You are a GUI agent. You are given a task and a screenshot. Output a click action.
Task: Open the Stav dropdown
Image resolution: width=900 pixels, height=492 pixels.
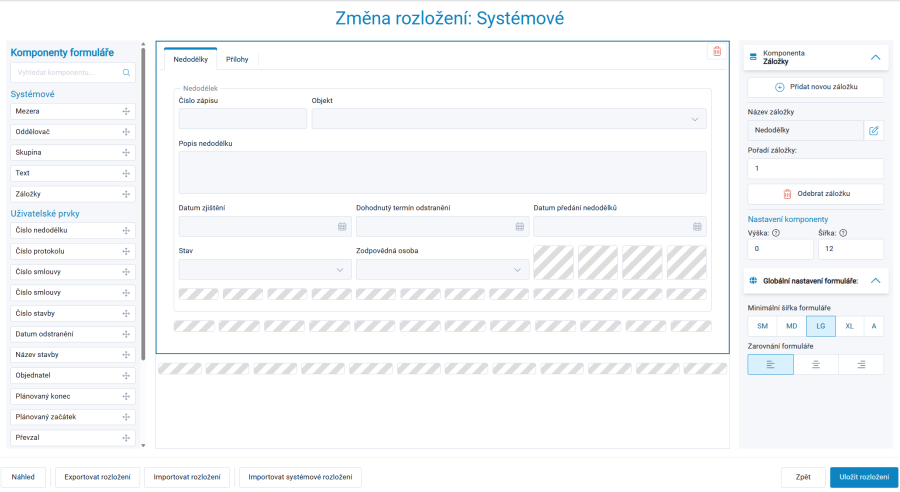pyautogui.click(x=265, y=270)
